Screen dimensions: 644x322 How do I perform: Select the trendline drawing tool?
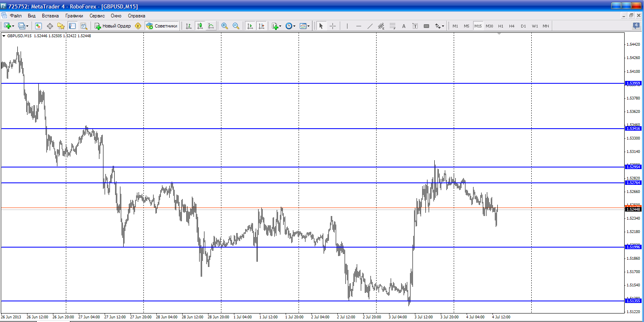[370, 26]
